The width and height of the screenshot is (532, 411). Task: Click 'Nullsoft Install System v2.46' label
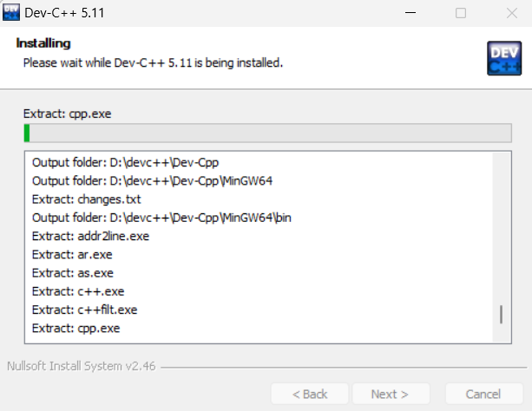(82, 366)
